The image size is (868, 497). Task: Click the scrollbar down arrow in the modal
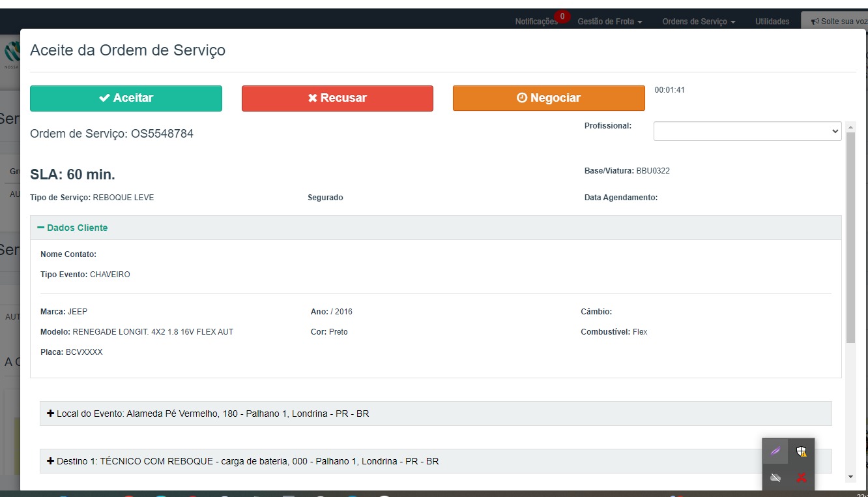tap(850, 477)
